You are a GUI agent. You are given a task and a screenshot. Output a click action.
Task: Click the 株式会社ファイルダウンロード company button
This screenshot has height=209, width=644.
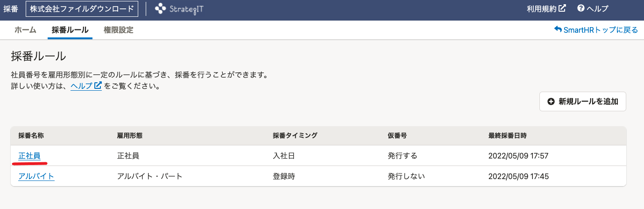(x=82, y=8)
